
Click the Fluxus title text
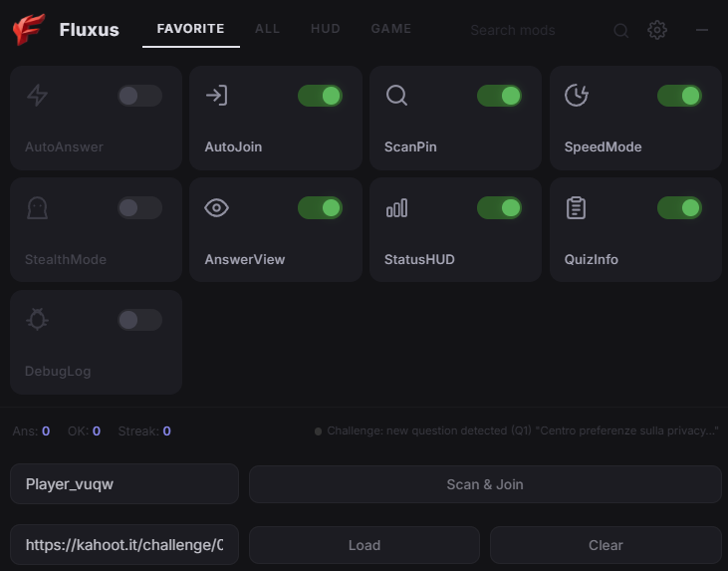pos(90,30)
